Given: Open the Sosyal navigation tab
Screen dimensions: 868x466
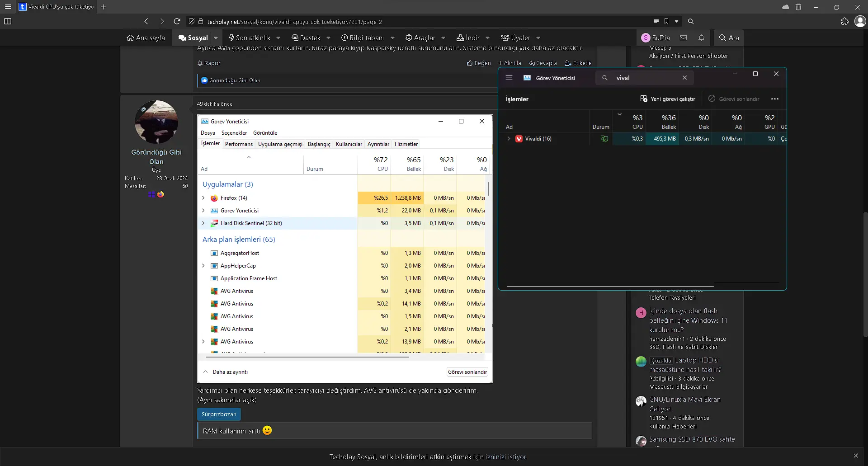Looking at the screenshot, I should (193, 38).
